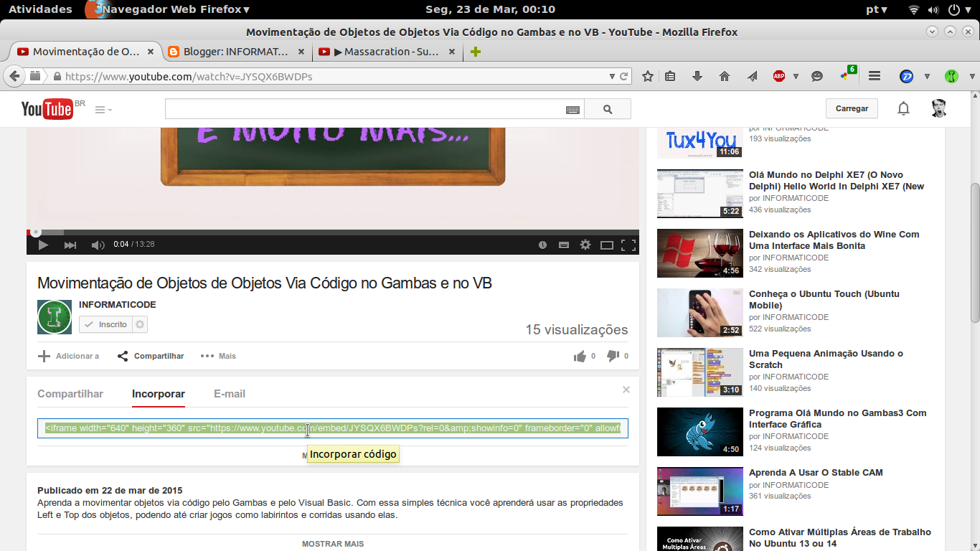Open the YouTube guide menu dropdown

tap(104, 110)
